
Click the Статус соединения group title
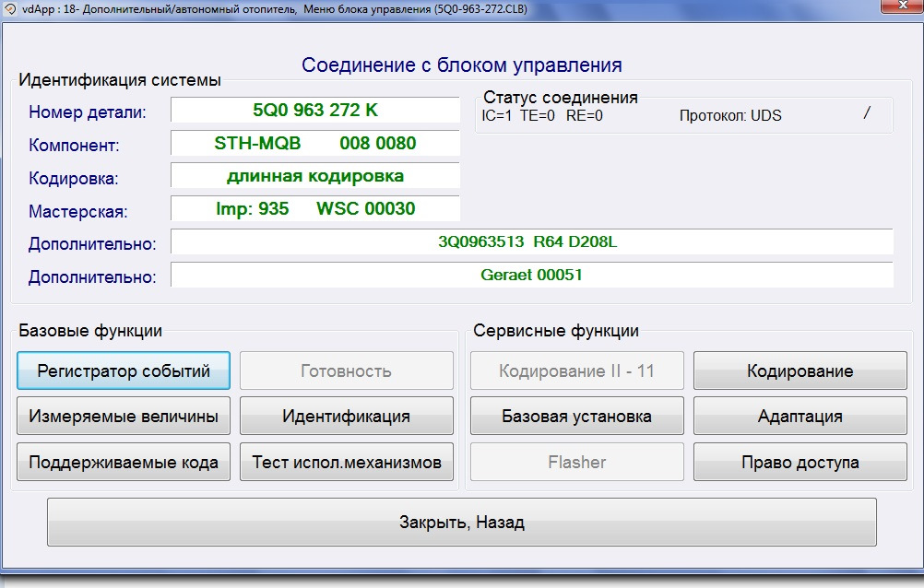(561, 97)
